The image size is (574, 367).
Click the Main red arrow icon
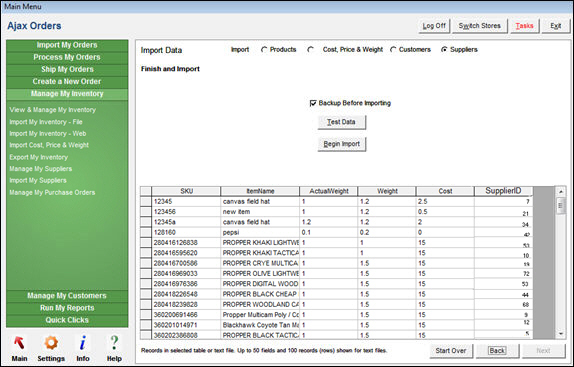pos(19,343)
